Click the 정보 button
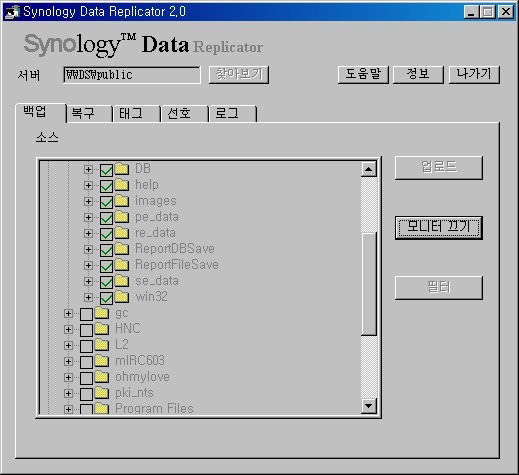This screenshot has width=519, height=475. click(418, 74)
